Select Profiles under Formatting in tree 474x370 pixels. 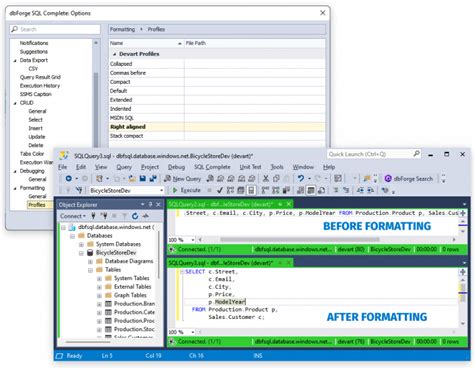click(37, 205)
